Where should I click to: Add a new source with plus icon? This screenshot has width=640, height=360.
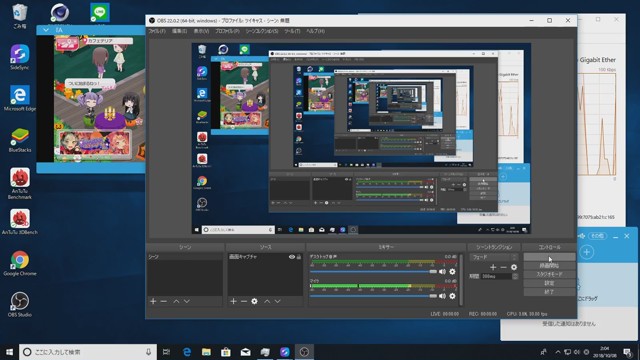click(233, 301)
